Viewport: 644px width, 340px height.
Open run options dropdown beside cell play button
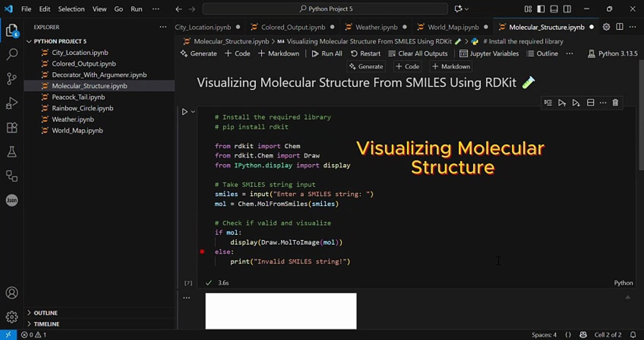193,112
